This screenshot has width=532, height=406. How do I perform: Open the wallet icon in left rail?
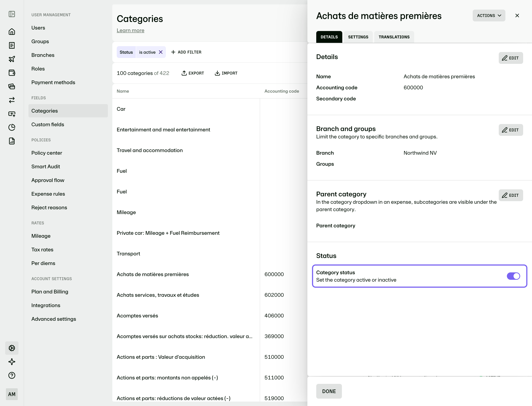tap(12, 73)
